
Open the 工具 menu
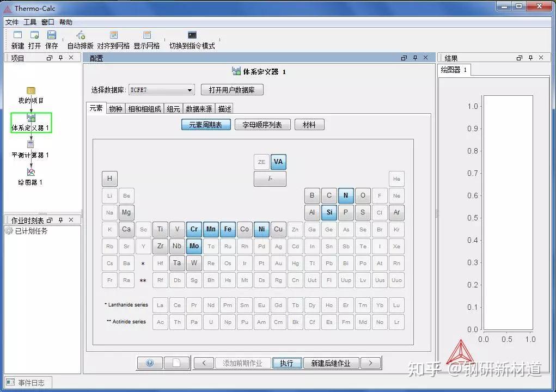click(29, 22)
